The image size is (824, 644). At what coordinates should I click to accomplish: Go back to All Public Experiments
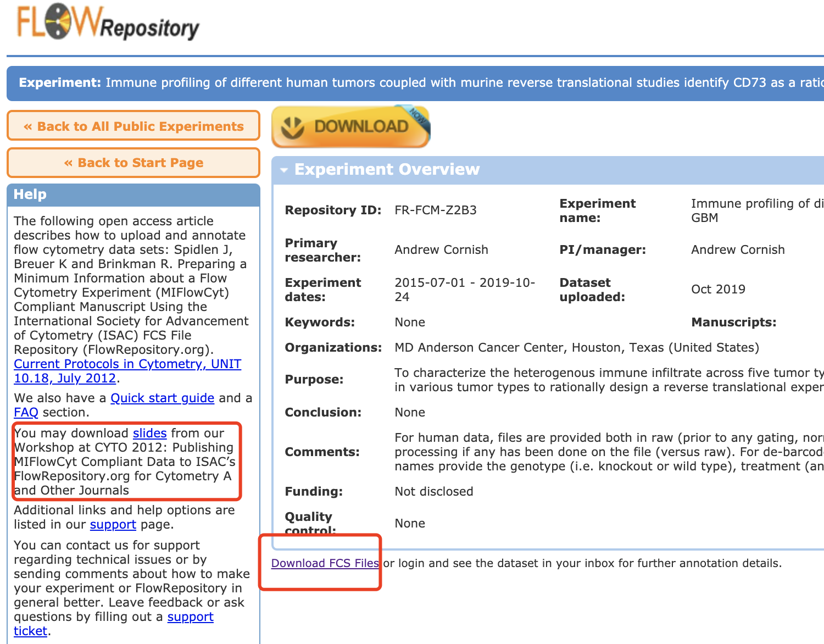coord(133,126)
